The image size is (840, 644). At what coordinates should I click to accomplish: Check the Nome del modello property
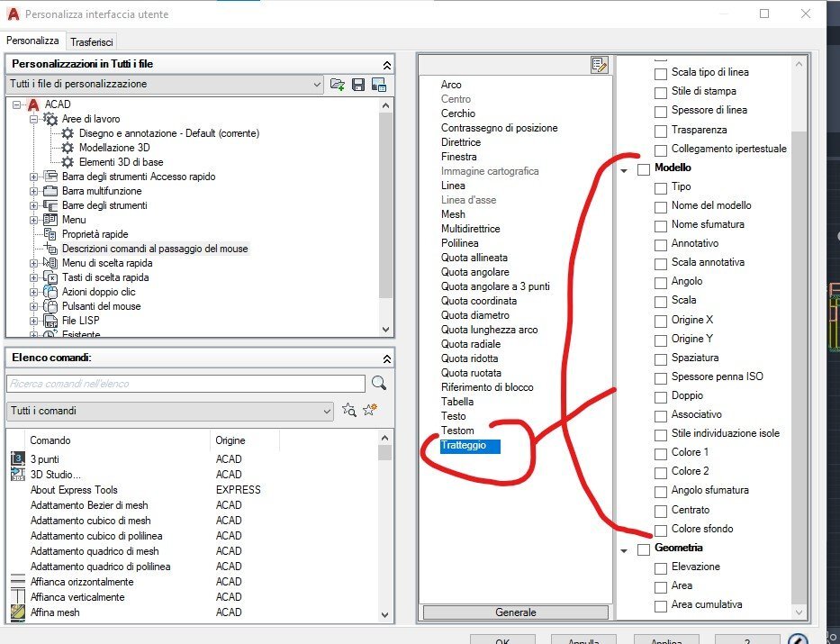pos(661,207)
